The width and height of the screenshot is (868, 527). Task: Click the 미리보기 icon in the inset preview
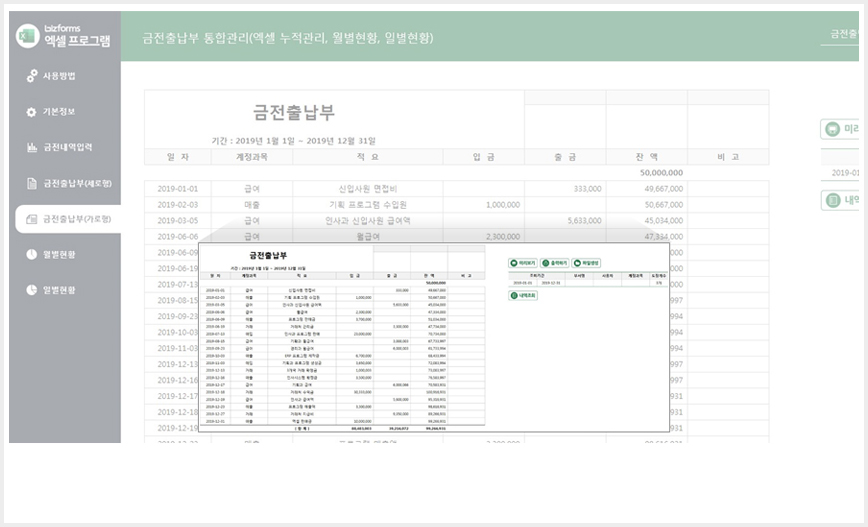pos(514,263)
